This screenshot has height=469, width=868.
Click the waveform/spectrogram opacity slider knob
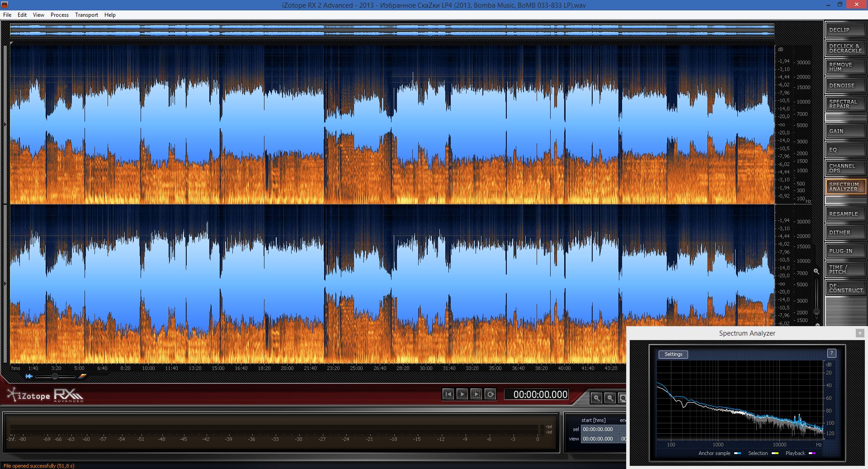pyautogui.click(x=55, y=376)
